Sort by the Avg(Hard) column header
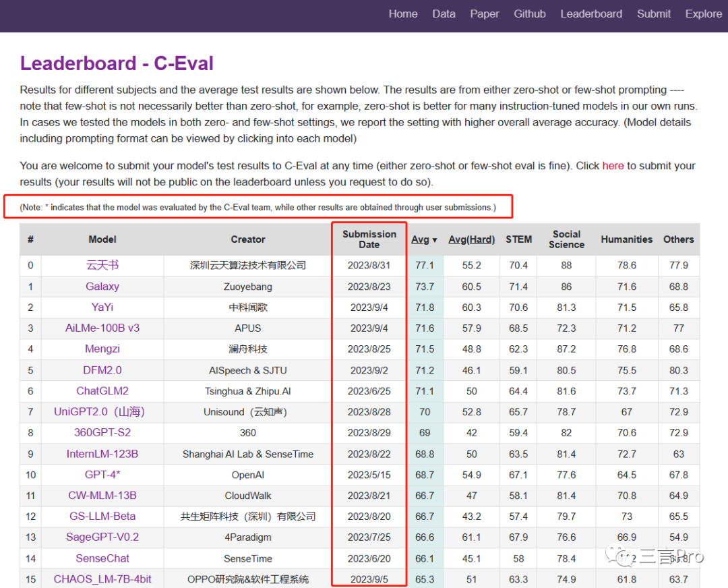 click(471, 239)
